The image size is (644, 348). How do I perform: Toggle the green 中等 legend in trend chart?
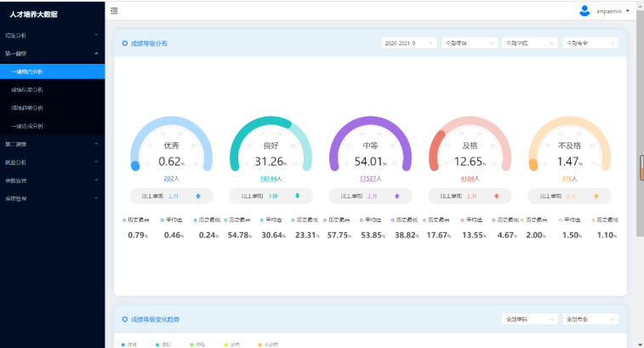click(x=197, y=345)
